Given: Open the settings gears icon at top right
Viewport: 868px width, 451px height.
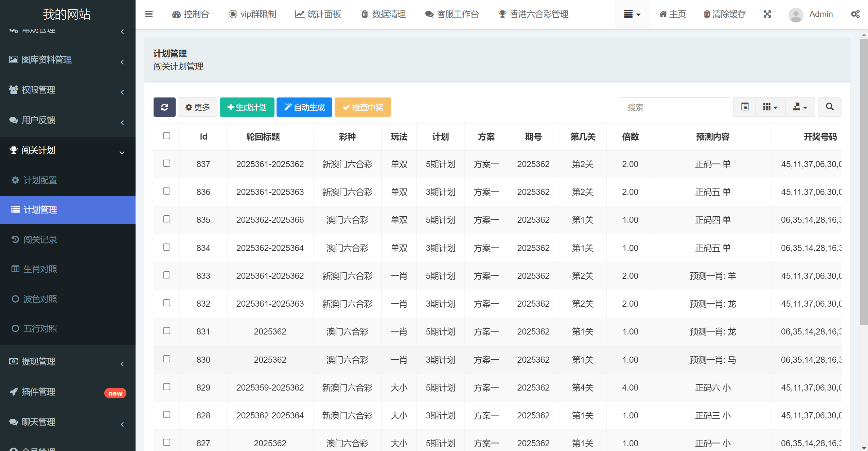Looking at the screenshot, I should 855,14.
